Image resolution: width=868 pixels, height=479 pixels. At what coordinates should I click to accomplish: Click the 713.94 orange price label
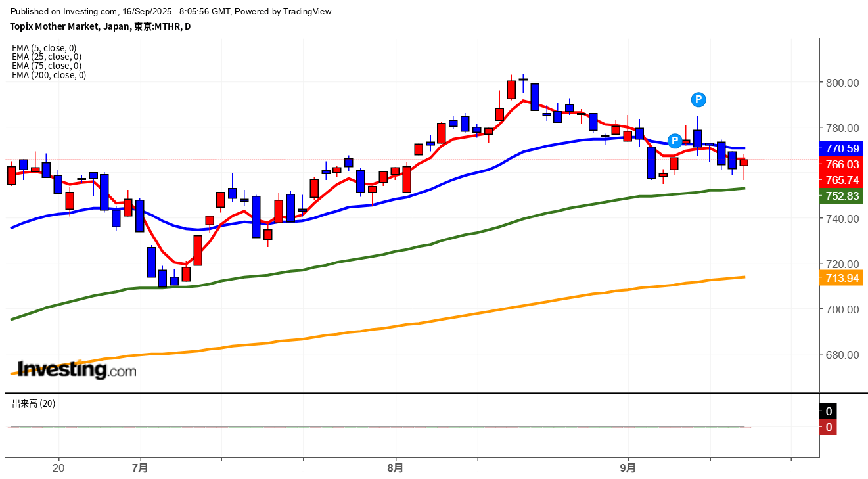click(842, 279)
